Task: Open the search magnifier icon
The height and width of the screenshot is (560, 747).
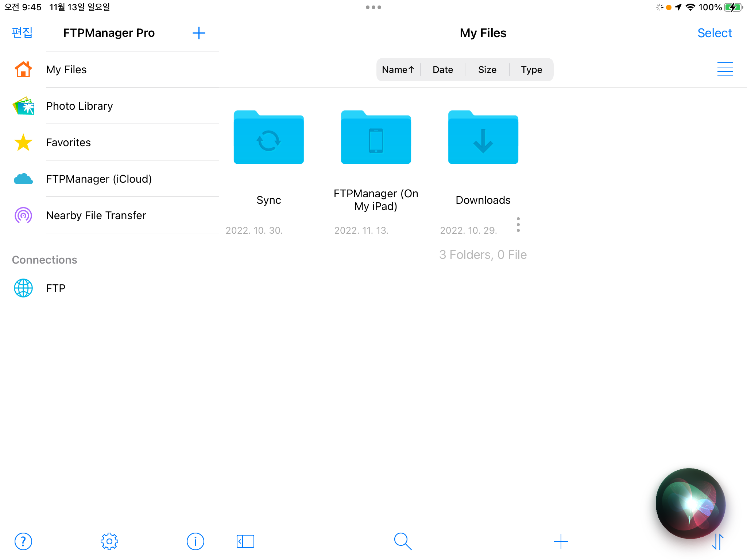Action: (403, 541)
